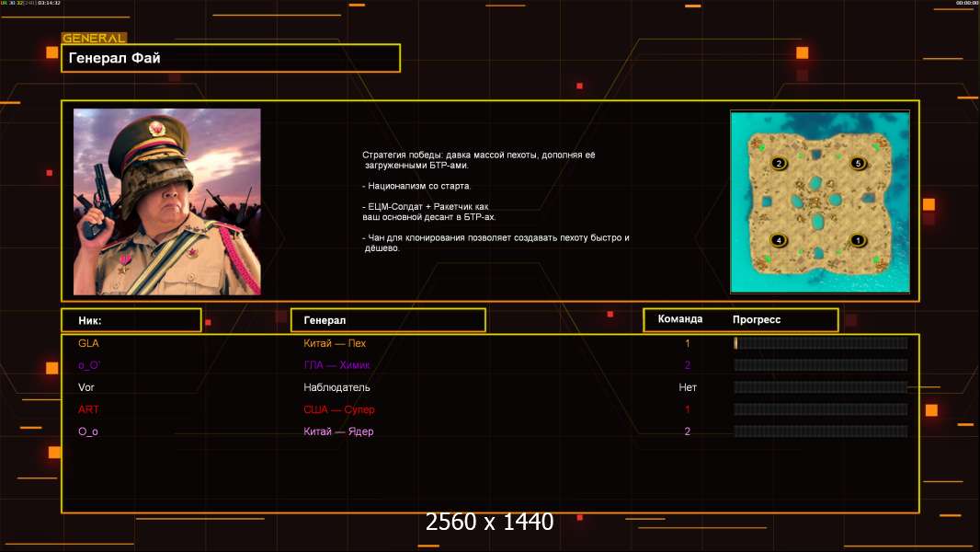Click the 'Стратегия победы' strategy text
This screenshot has width=980, height=552.
pos(479,160)
